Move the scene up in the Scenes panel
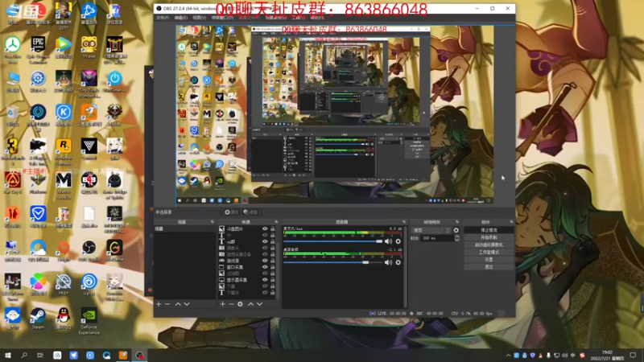The height and width of the screenshot is (362, 644). (178, 304)
